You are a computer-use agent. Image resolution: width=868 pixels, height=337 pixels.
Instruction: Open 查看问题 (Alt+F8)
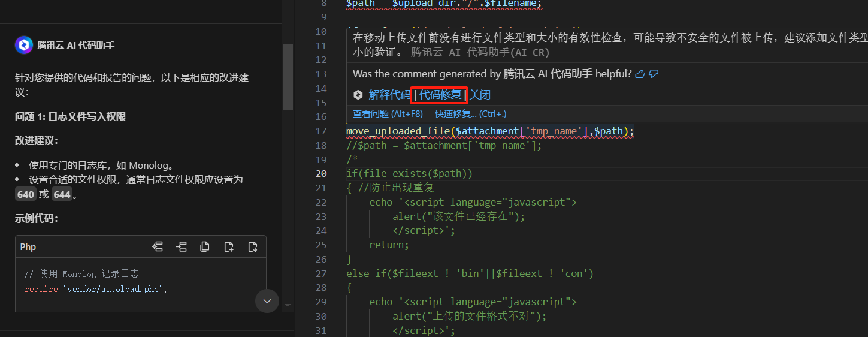[x=388, y=113]
